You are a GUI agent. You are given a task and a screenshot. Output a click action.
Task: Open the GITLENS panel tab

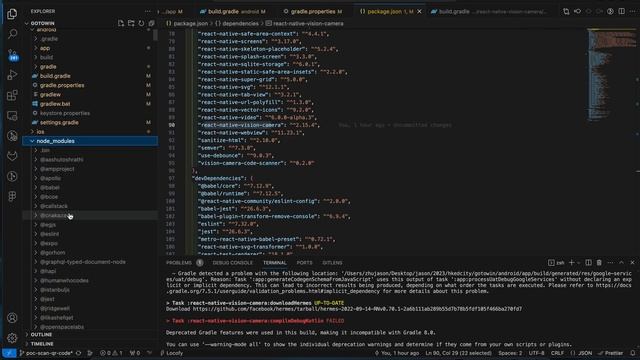[332, 263]
